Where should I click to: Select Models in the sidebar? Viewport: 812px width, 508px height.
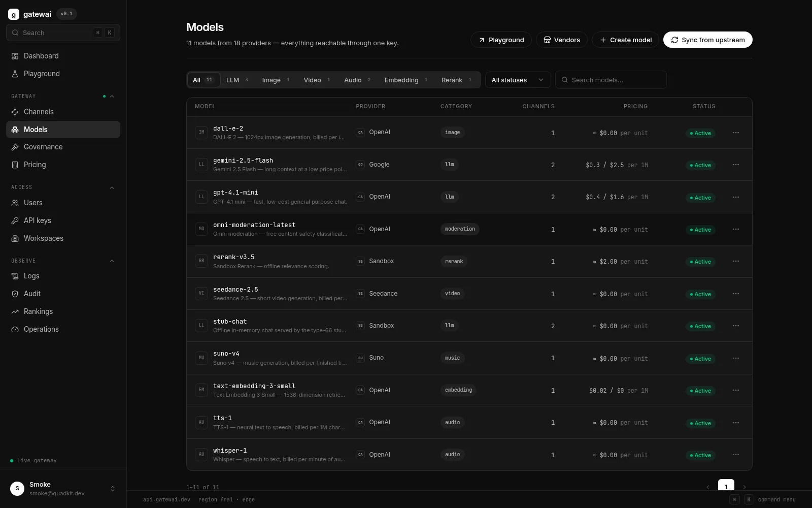[63, 130]
